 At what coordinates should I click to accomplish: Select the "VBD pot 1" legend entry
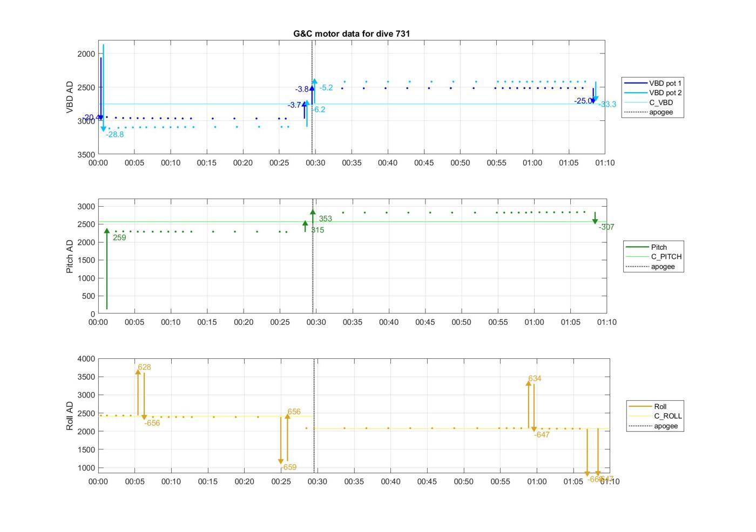(x=652, y=83)
